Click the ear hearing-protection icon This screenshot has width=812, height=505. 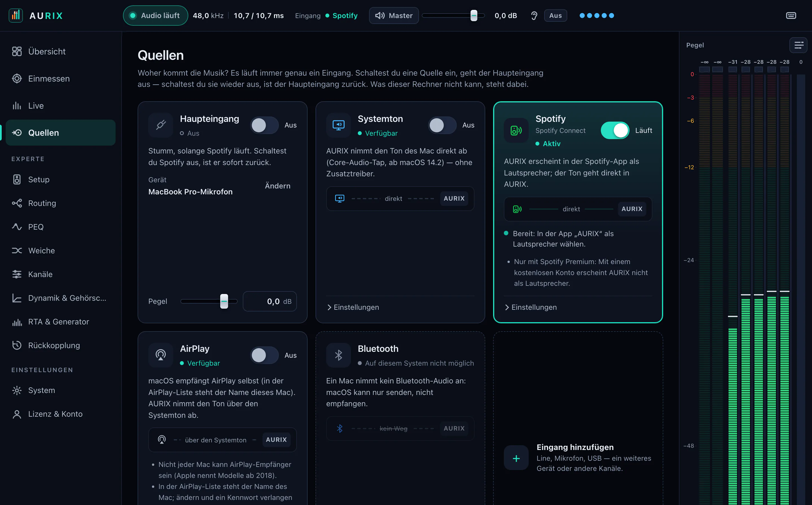tap(534, 15)
